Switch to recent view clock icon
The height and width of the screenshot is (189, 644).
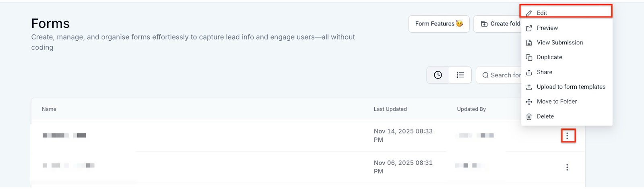pyautogui.click(x=438, y=75)
